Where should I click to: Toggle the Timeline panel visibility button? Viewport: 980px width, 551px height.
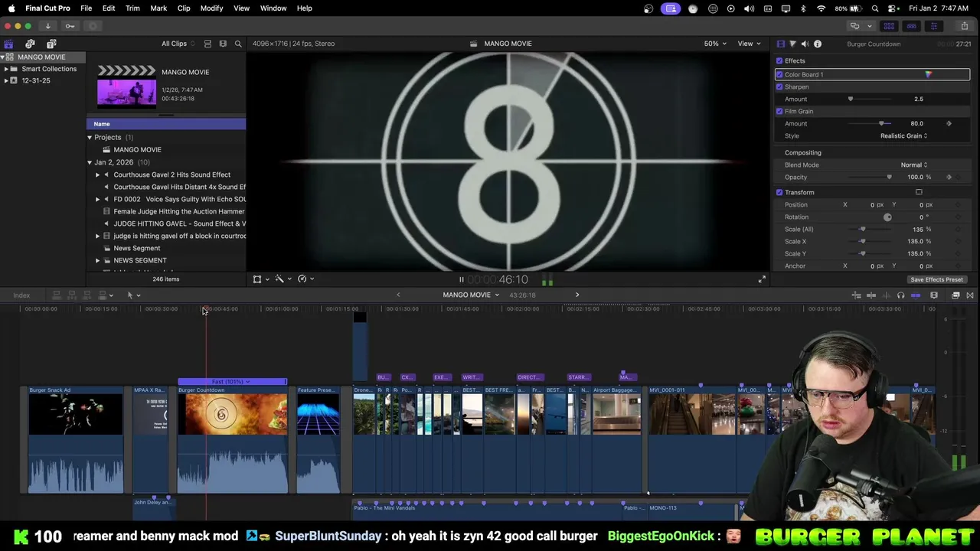911,26
